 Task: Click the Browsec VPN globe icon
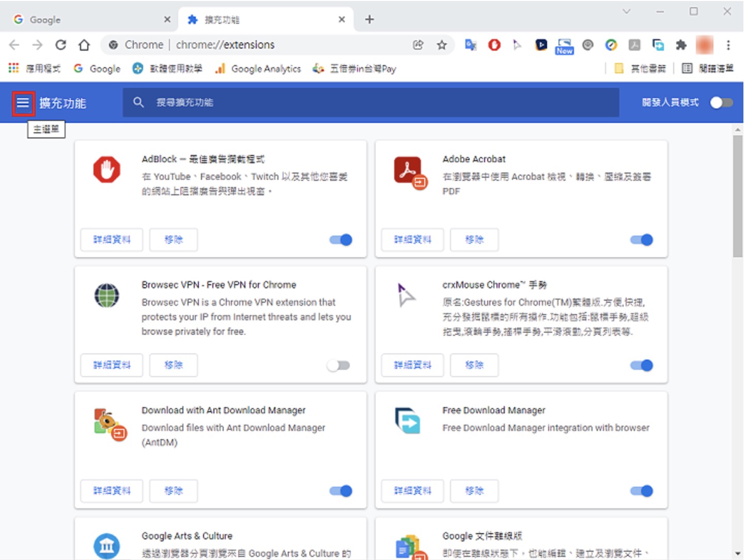(107, 295)
